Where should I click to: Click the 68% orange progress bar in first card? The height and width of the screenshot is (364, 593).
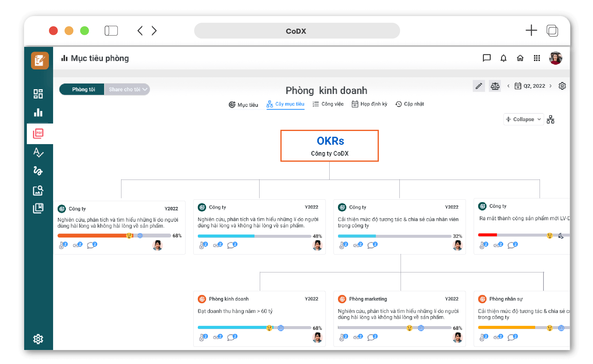[x=114, y=236]
